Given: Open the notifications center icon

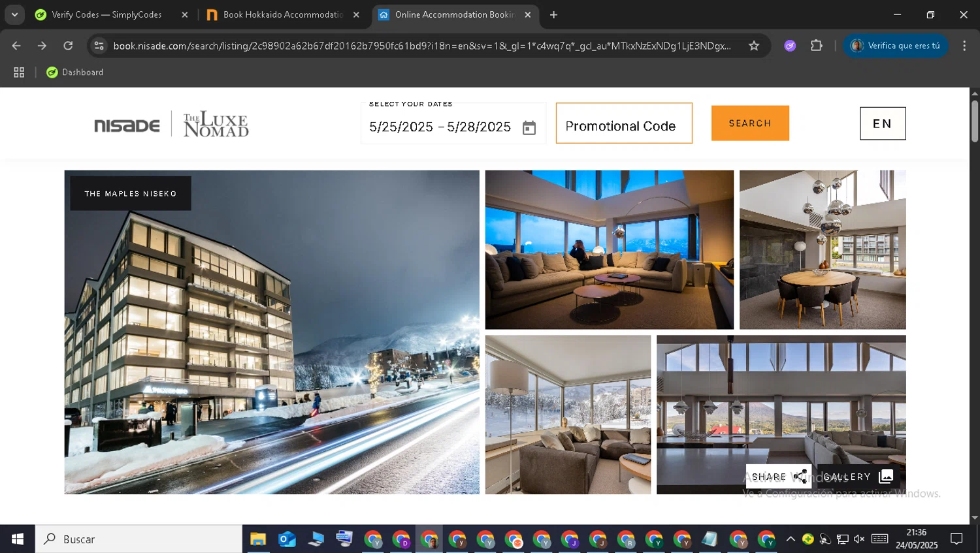Looking at the screenshot, I should pyautogui.click(x=956, y=539).
